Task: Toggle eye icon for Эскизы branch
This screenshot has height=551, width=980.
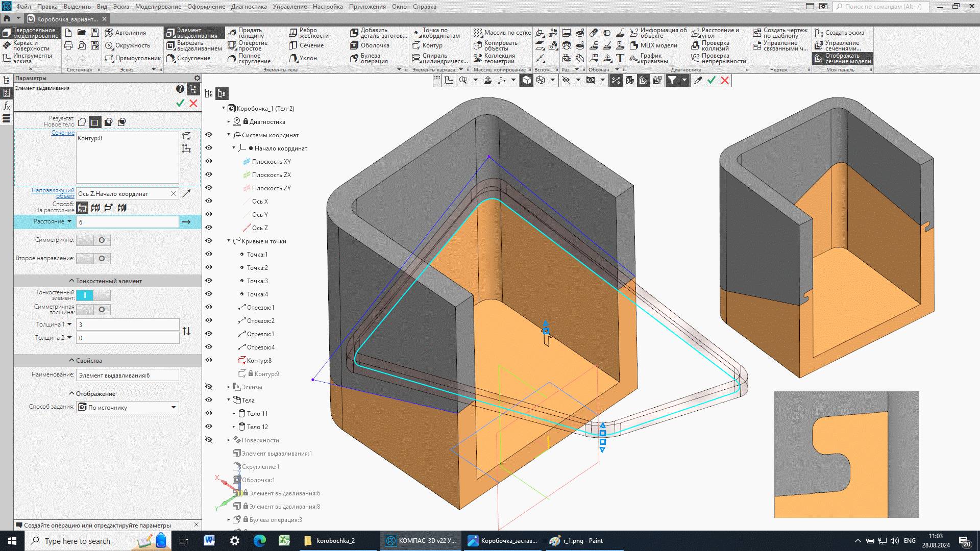Action: 208,387
